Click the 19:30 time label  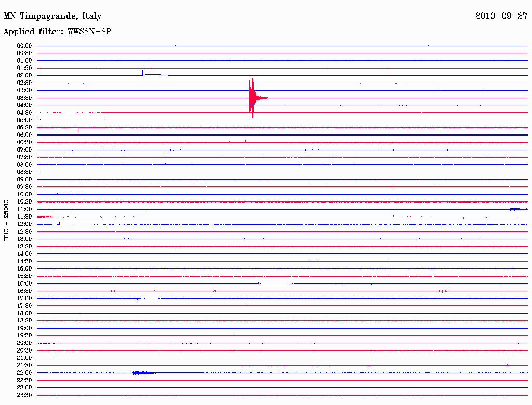(x=24, y=335)
